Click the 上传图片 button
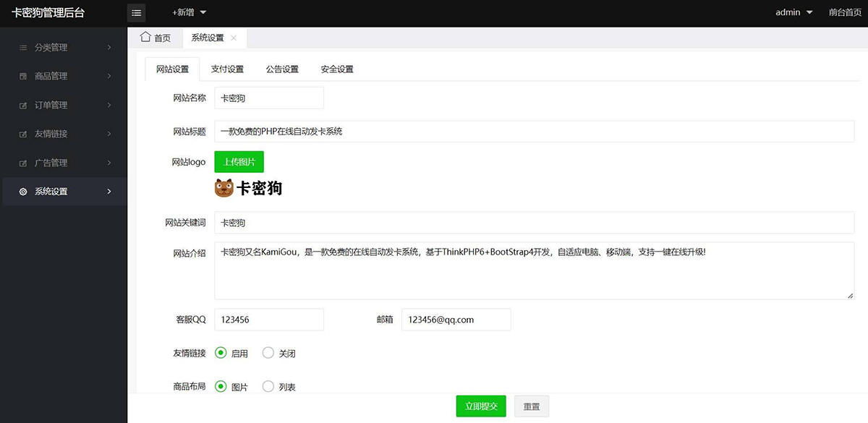Viewport: 868px width, 423px height. pos(239,162)
